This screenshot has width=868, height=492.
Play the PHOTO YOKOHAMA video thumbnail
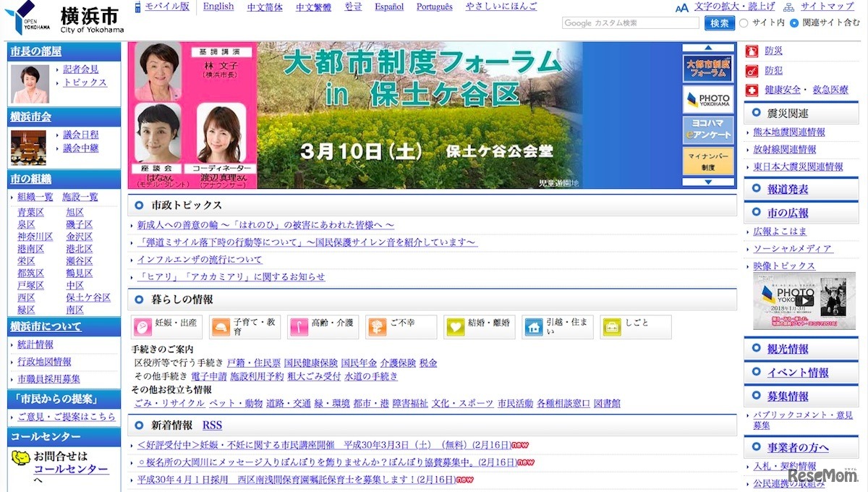[x=804, y=300]
